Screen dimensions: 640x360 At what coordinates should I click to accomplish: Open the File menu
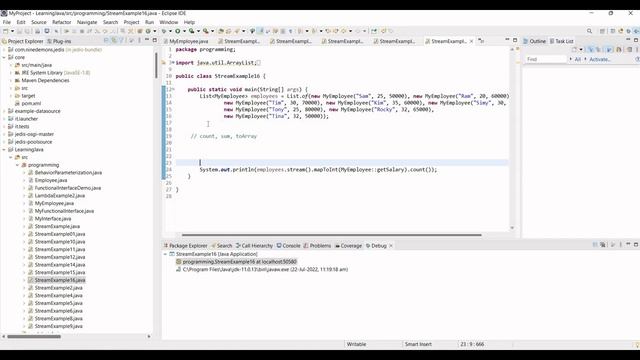[7, 22]
